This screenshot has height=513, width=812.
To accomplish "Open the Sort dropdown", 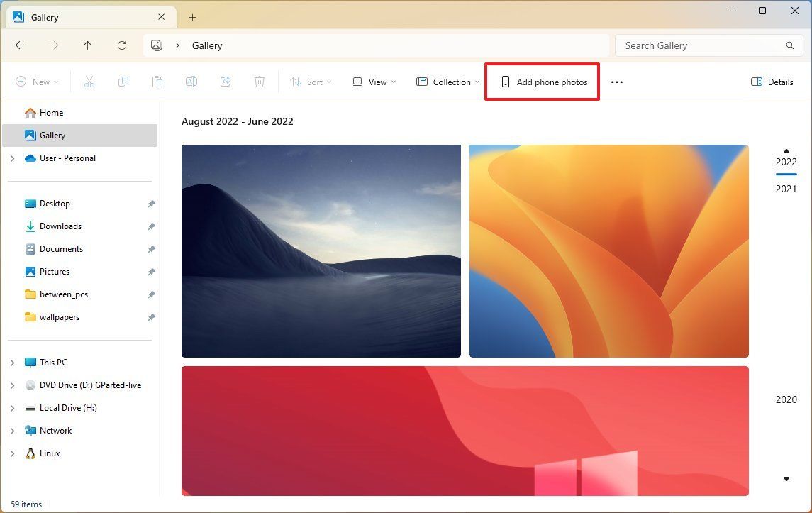I will click(311, 82).
